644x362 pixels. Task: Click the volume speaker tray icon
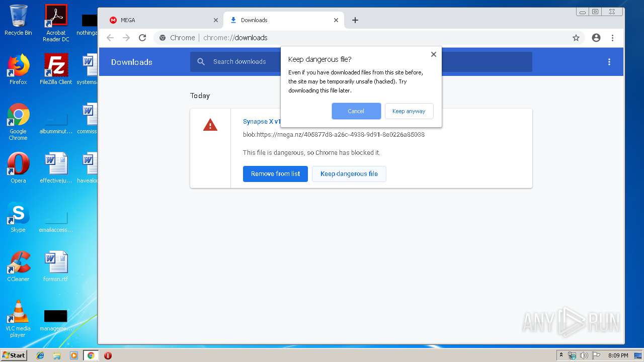pyautogui.click(x=584, y=355)
